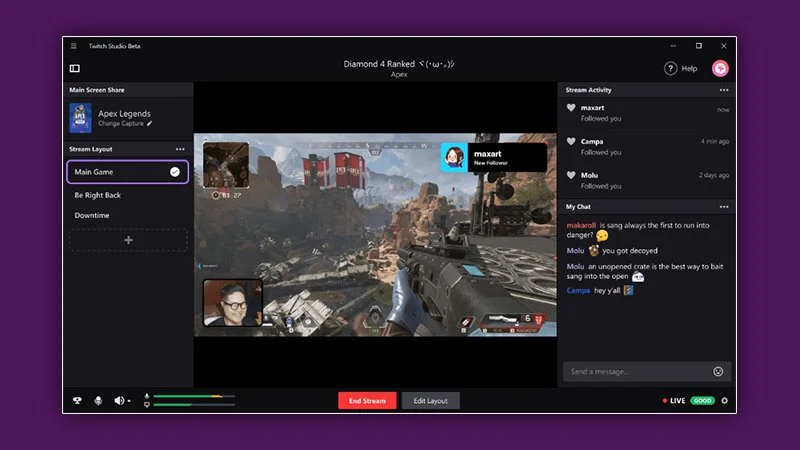
Task: Toggle the webcam icon in bottom bar
Action: (77, 401)
